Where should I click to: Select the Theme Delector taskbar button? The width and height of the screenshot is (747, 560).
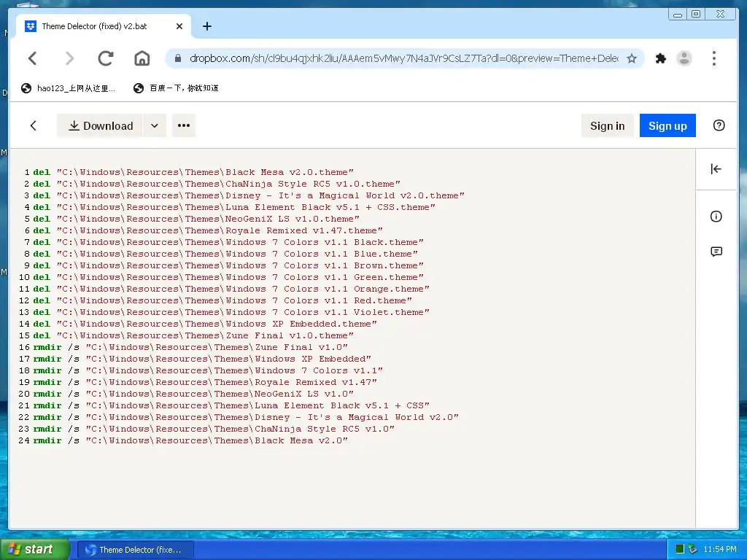tap(135, 550)
